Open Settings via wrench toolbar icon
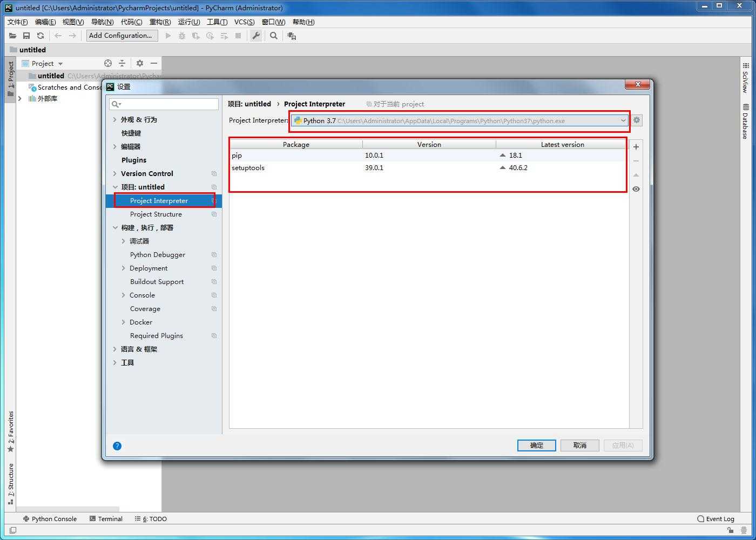The image size is (756, 540). (256, 36)
